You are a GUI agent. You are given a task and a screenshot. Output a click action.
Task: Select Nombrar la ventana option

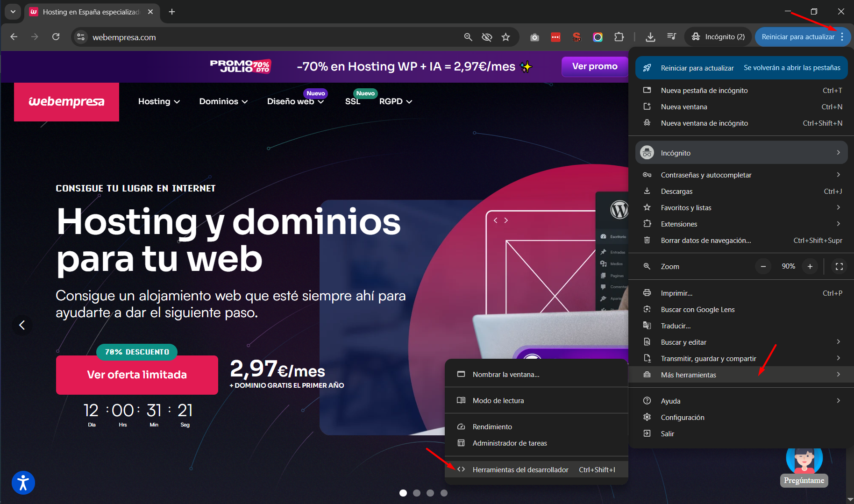tap(536, 374)
